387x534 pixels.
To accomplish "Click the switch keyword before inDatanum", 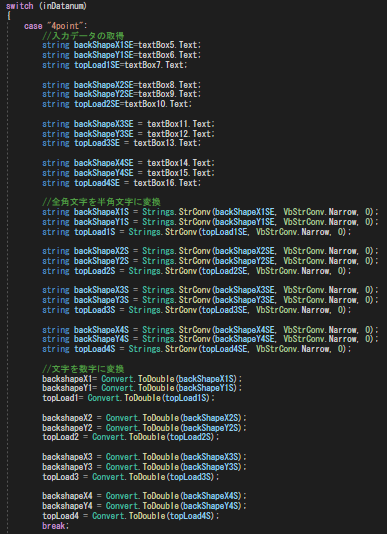I will point(20,6).
